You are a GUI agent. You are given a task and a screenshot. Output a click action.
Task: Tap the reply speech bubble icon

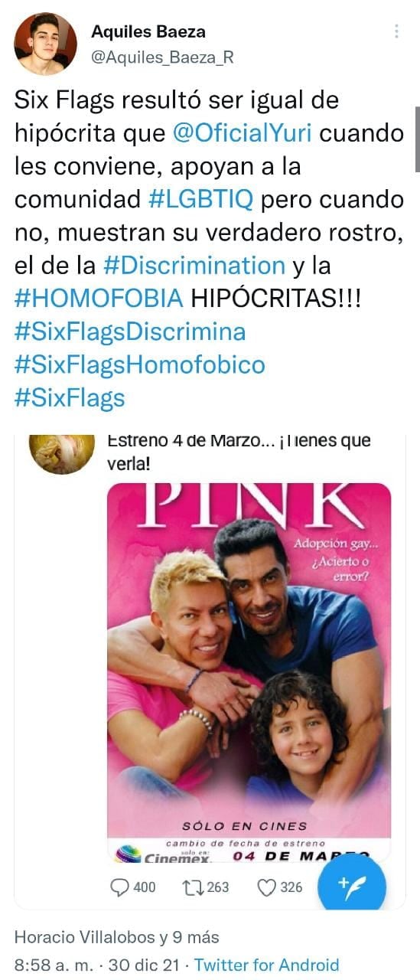pyautogui.click(x=120, y=887)
